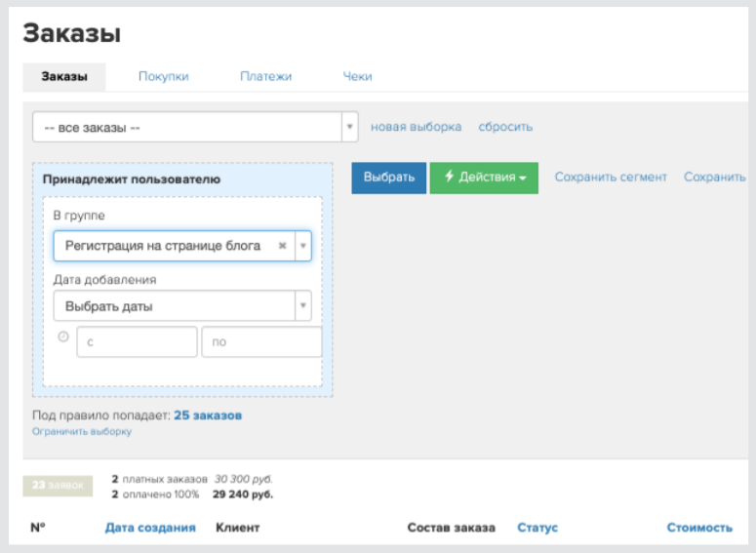
Task: Click the blue Выбрать button
Action: pos(388,178)
